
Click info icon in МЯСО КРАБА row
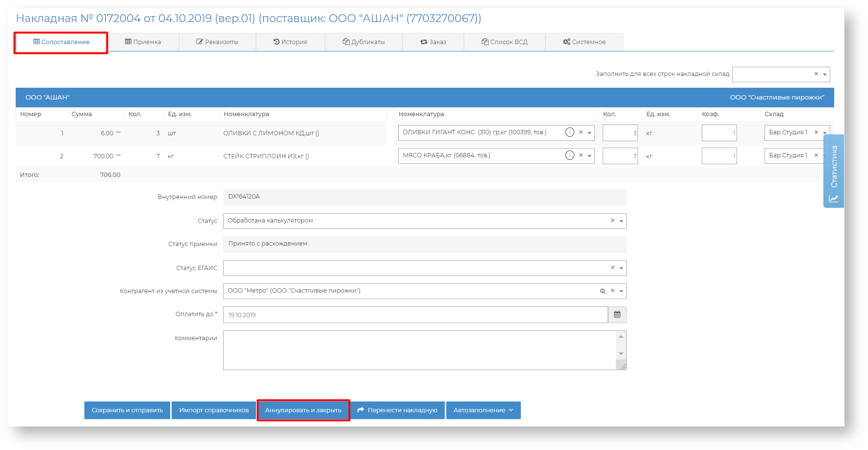click(x=569, y=155)
